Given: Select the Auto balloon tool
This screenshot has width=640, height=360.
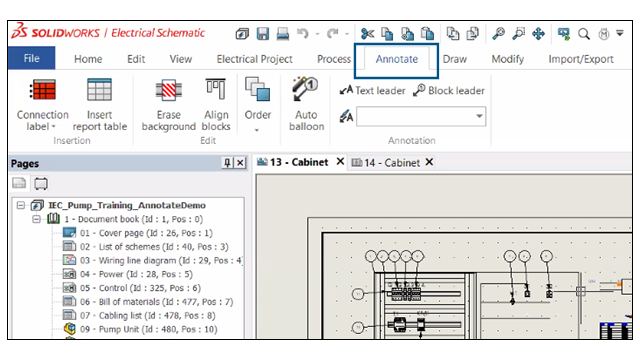Looking at the screenshot, I should pos(306,104).
